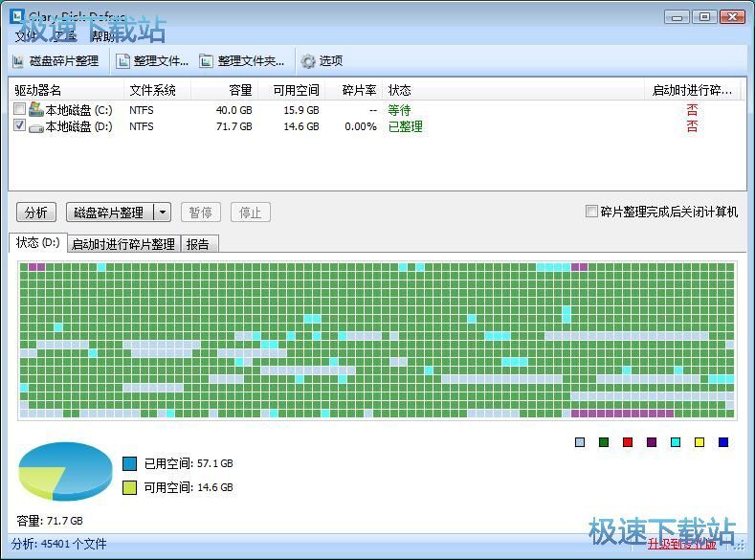The height and width of the screenshot is (560, 755).
Task: Check the 本地磁盘 (C:) checkbox
Action: coord(19,109)
